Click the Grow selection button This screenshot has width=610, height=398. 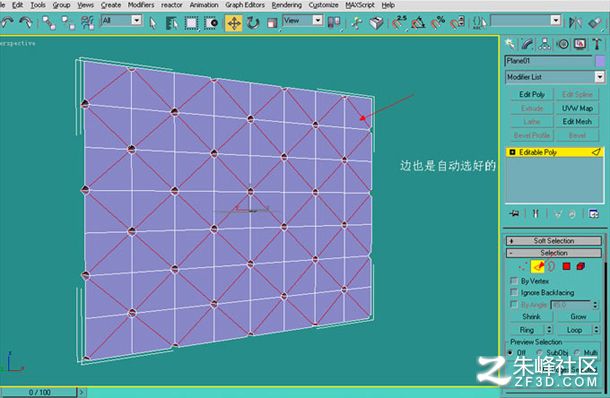(578, 317)
